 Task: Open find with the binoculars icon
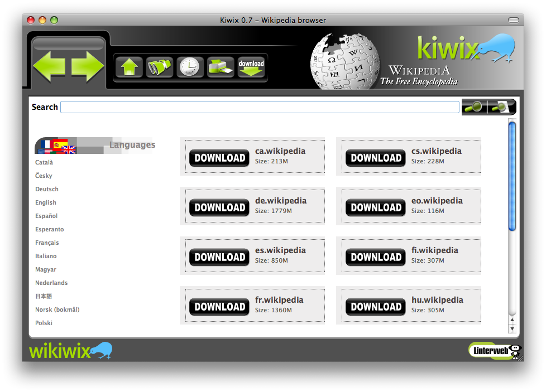[160, 67]
